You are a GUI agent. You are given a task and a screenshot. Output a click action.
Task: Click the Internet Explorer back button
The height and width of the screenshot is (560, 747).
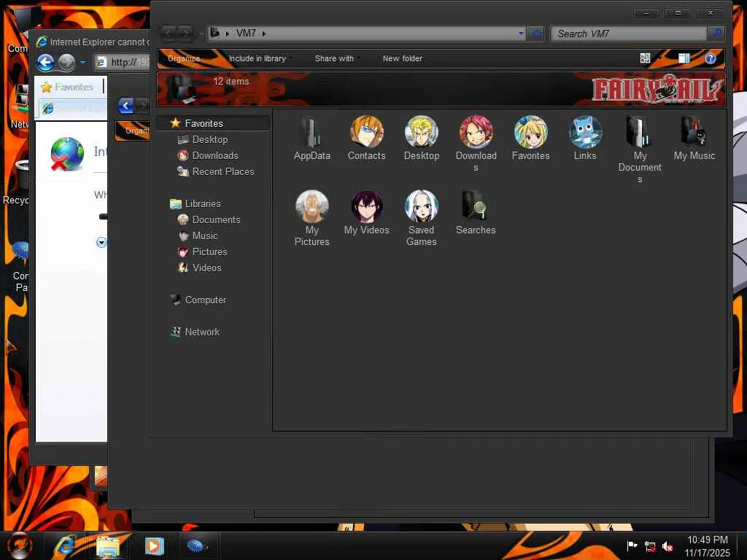point(45,63)
